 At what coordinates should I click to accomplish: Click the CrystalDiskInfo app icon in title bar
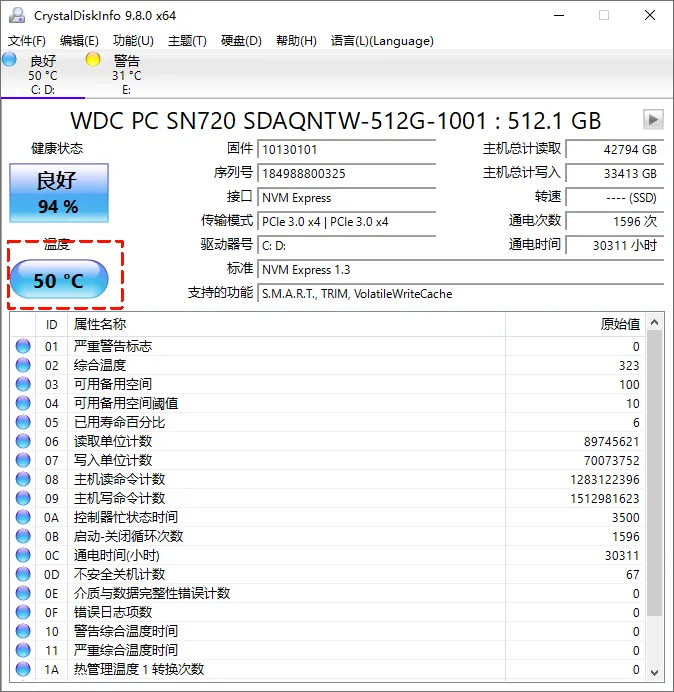(17, 15)
